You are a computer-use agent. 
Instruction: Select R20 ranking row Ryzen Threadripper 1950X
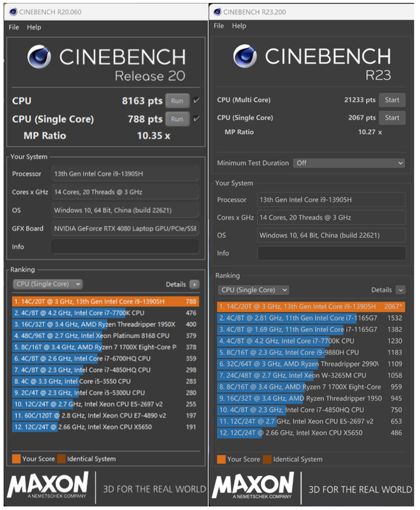pyautogui.click(x=106, y=324)
